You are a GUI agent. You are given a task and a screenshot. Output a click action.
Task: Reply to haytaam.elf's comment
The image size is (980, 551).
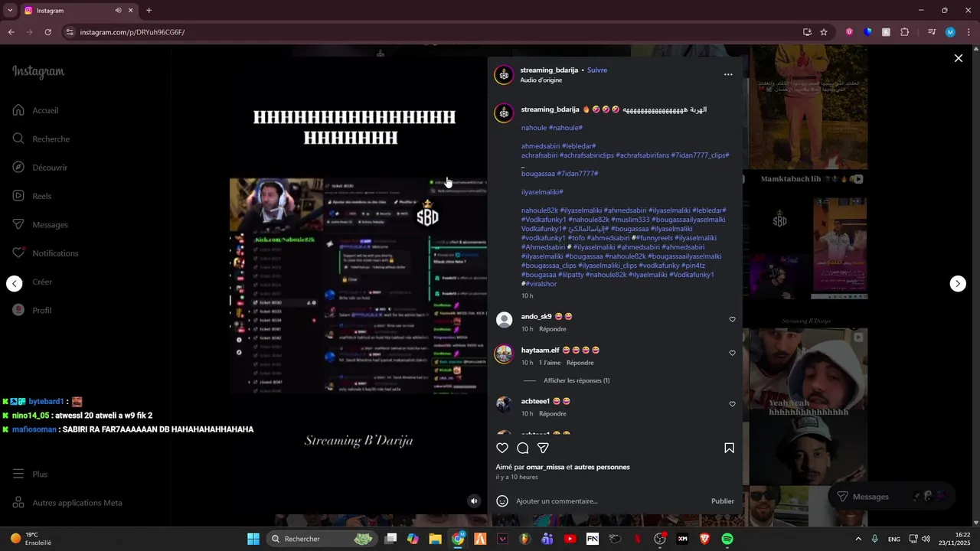pos(580,363)
